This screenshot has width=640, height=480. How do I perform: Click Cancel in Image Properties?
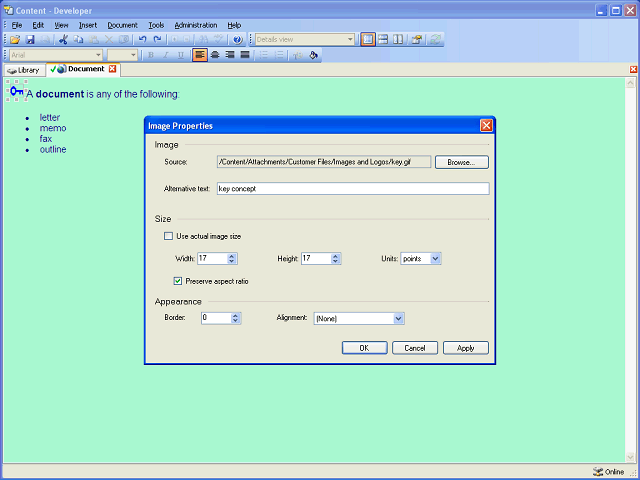coord(415,348)
